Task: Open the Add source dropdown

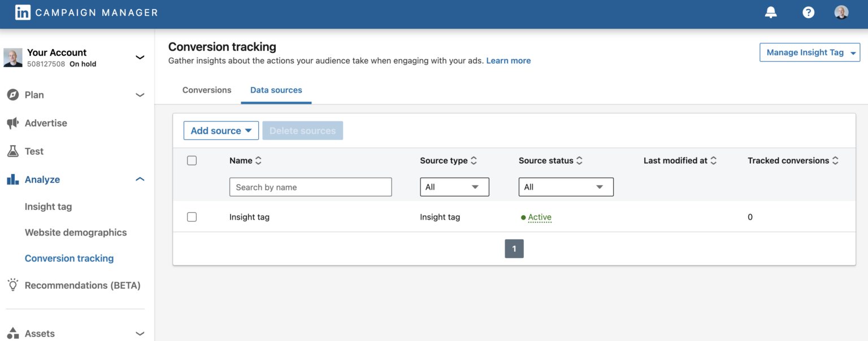Action: coord(221,130)
